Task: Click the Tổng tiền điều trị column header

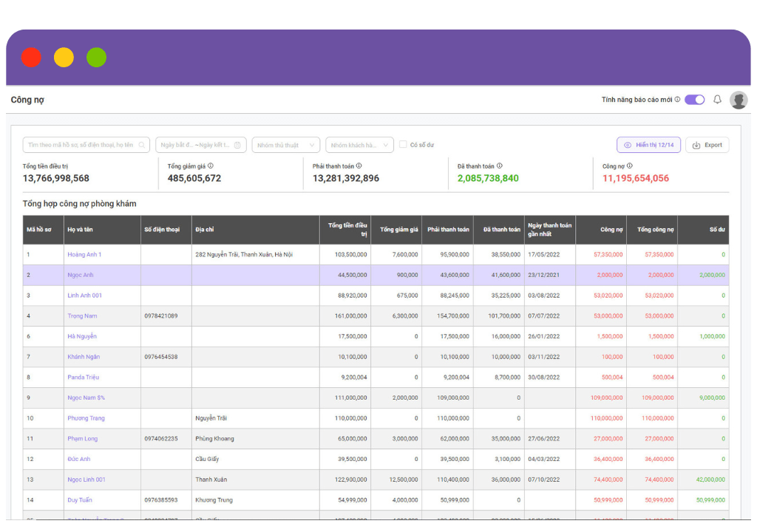Action: pos(345,230)
